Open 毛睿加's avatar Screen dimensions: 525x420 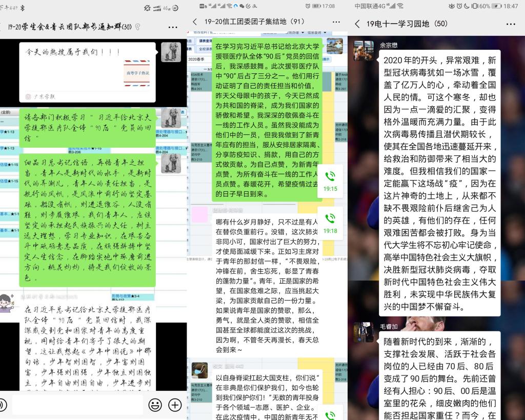364,332
